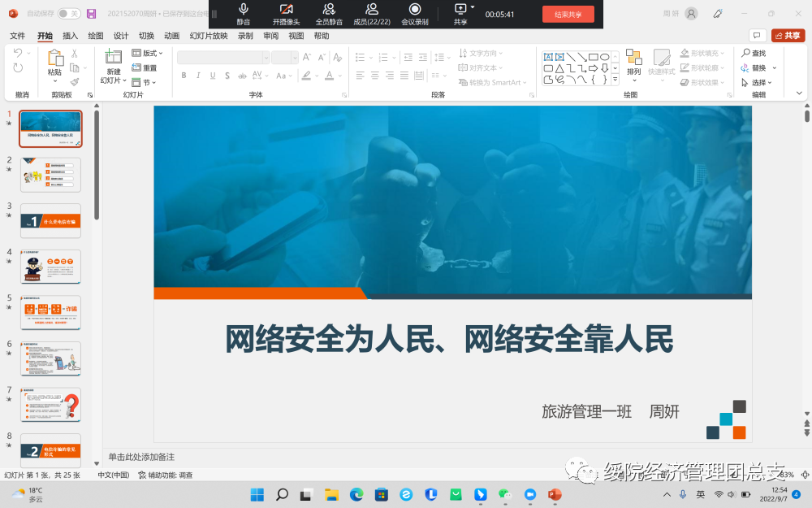Open the font name combo box
The image size is (812, 508).
click(223, 57)
